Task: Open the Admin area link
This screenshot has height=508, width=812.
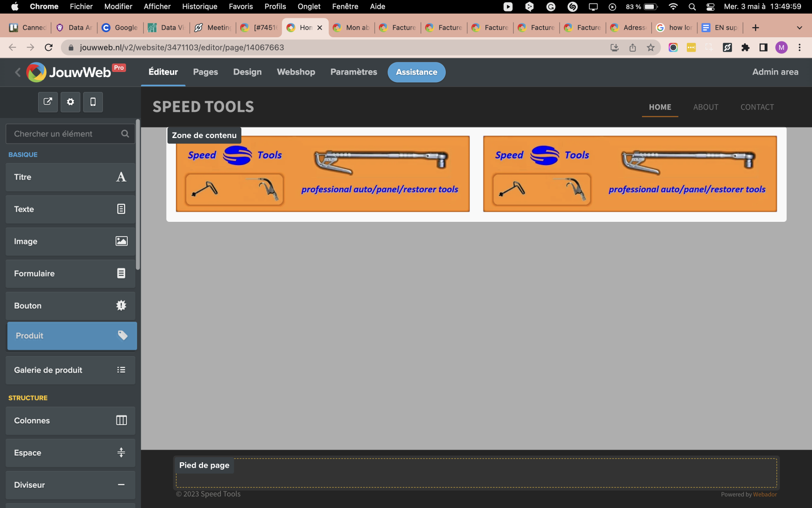Action: 775,72
